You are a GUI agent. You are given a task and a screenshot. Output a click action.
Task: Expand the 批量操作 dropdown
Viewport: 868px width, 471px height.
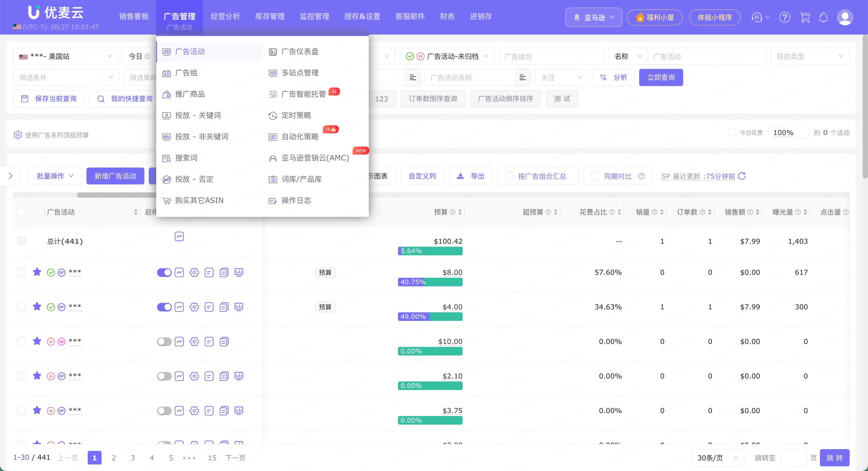(55, 176)
